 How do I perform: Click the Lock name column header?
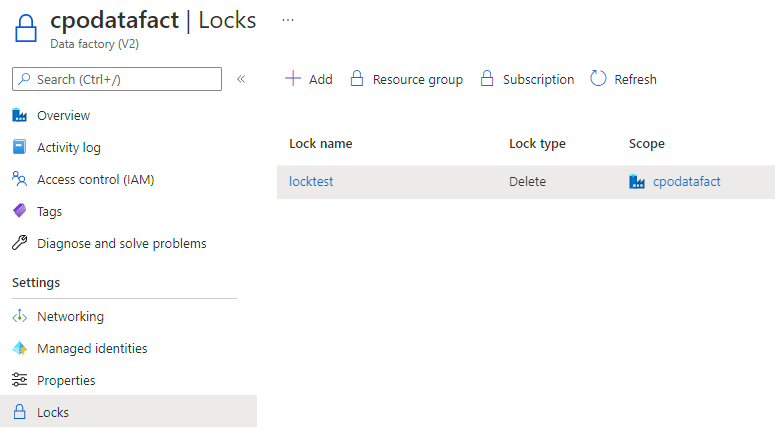point(321,143)
